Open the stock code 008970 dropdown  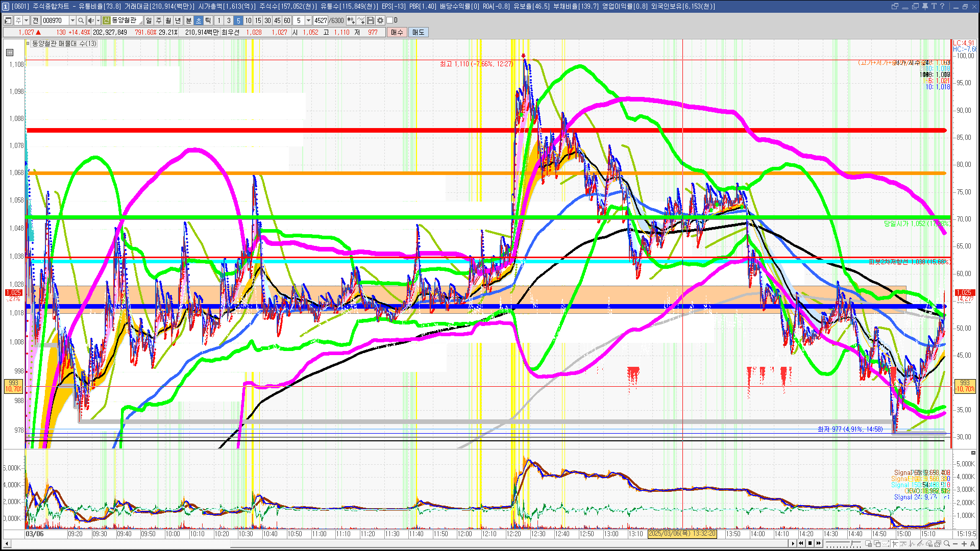coord(72,20)
